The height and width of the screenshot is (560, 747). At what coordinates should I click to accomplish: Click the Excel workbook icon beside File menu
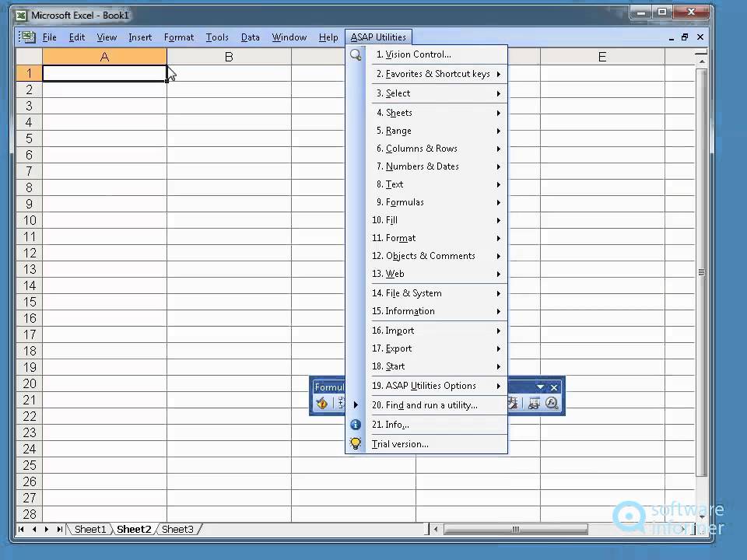click(27, 37)
